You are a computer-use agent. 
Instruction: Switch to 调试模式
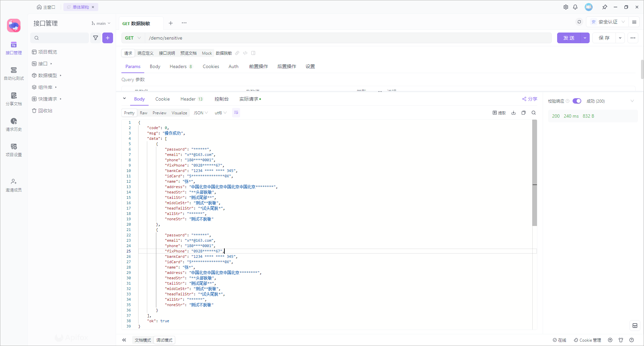pyautogui.click(x=164, y=340)
